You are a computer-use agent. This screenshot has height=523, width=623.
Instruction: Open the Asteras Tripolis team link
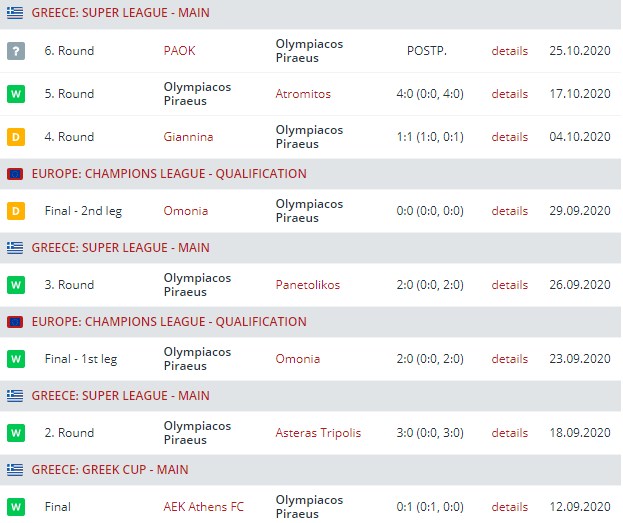tap(318, 433)
